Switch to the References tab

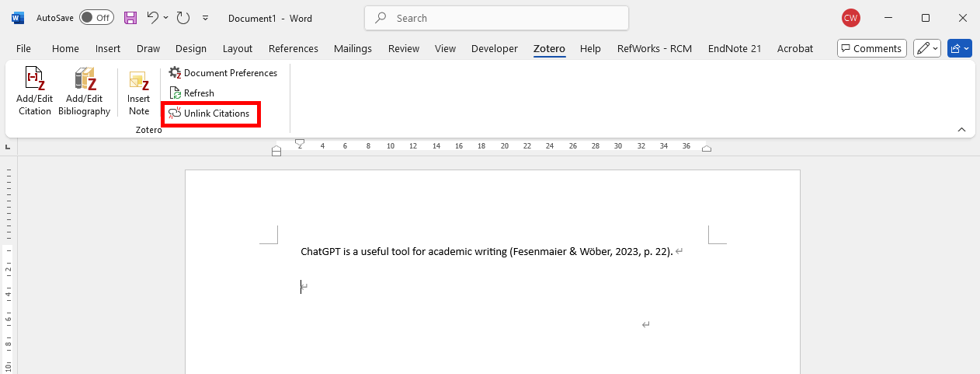coord(293,48)
